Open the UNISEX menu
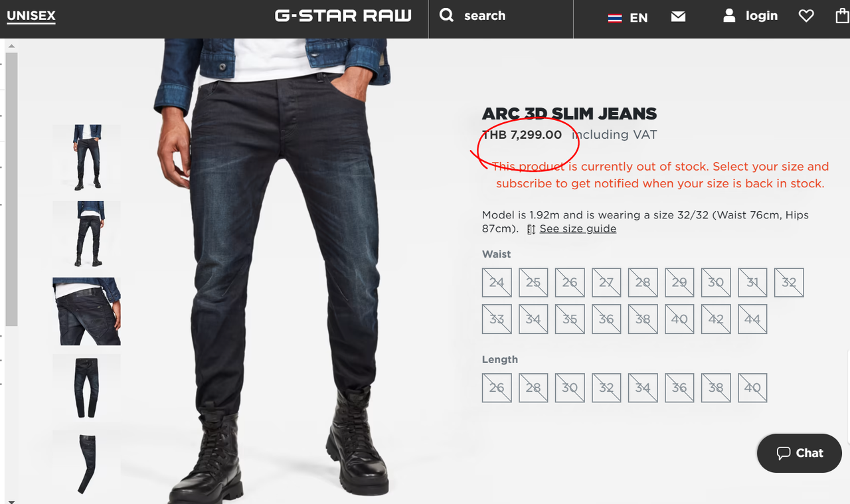 (x=31, y=15)
